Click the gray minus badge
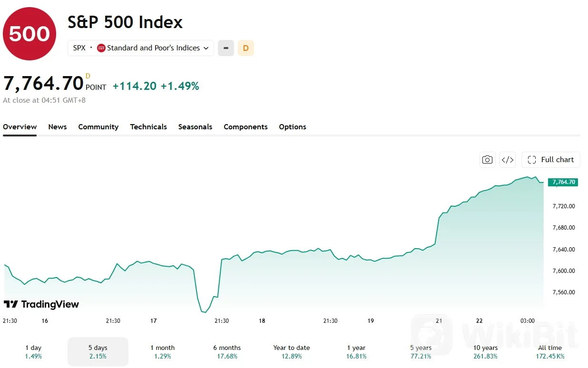The image size is (588, 368). click(x=226, y=48)
